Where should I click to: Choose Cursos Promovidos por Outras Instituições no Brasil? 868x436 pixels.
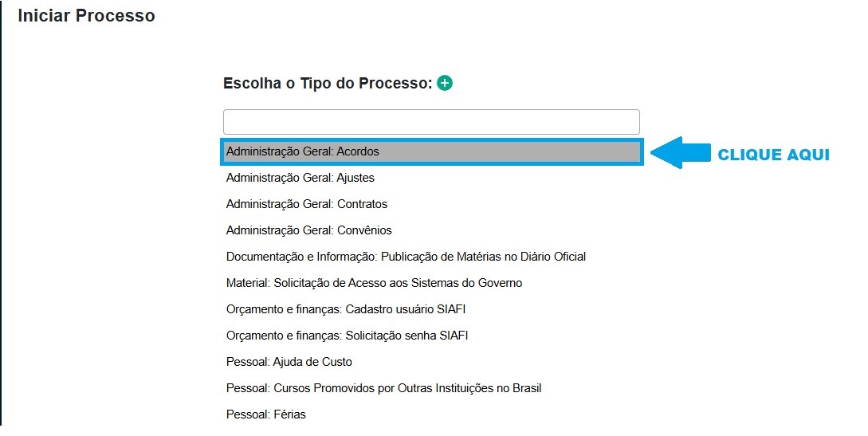(383, 388)
